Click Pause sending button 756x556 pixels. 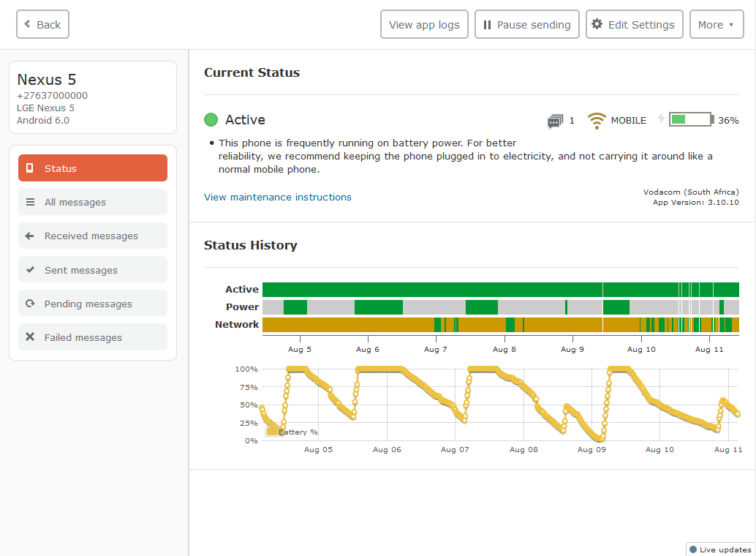(x=527, y=25)
